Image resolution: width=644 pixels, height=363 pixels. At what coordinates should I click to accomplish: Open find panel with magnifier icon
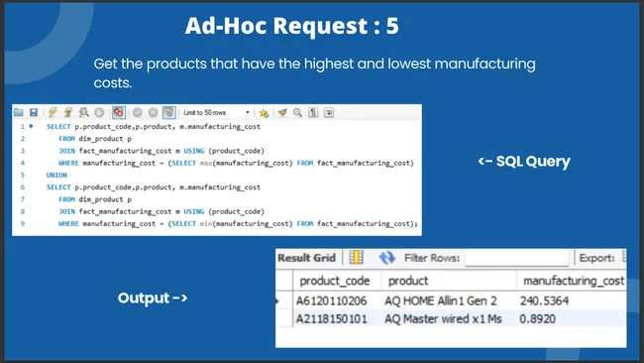click(x=298, y=112)
